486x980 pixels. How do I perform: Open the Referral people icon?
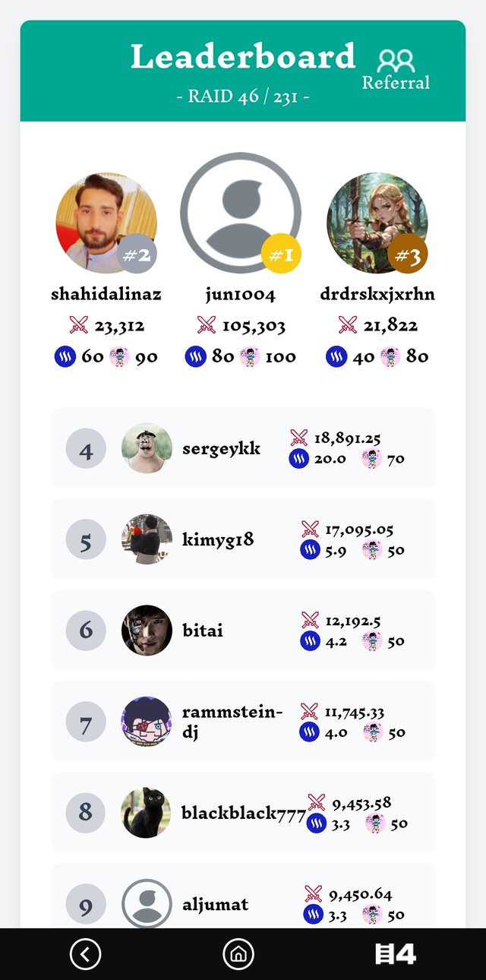pyautogui.click(x=396, y=61)
